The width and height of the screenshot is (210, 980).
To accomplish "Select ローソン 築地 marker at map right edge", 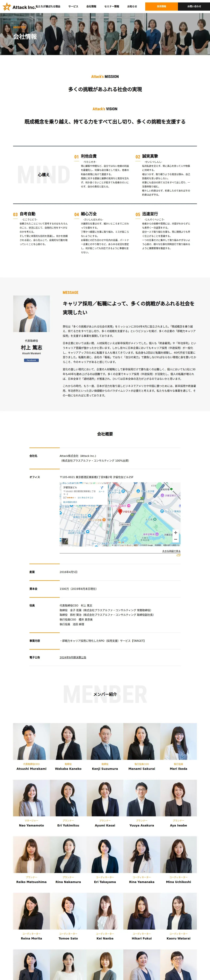I will 162,511.
